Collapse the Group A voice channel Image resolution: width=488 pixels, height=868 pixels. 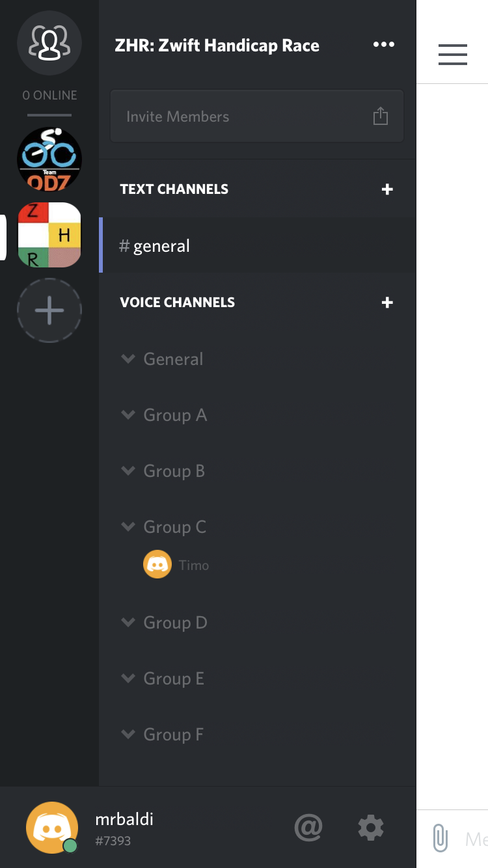click(128, 414)
